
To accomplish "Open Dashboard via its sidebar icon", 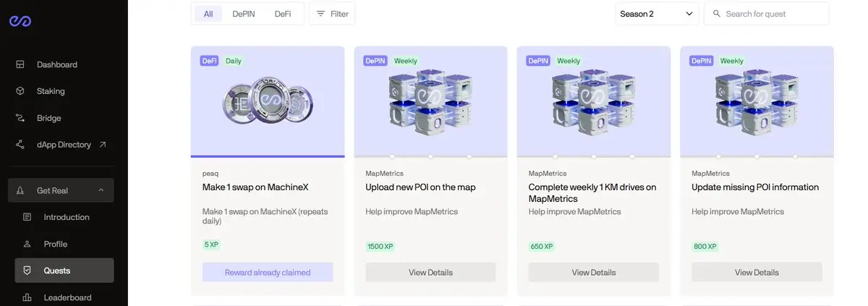I will click(x=20, y=64).
